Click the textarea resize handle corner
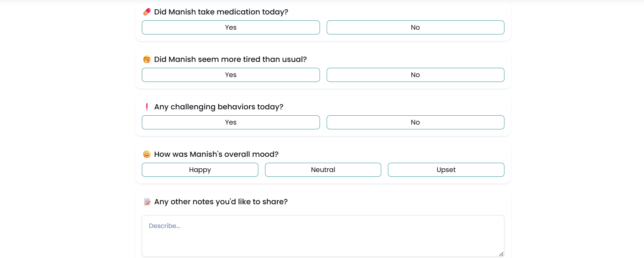The width and height of the screenshot is (644, 258). [501, 254]
